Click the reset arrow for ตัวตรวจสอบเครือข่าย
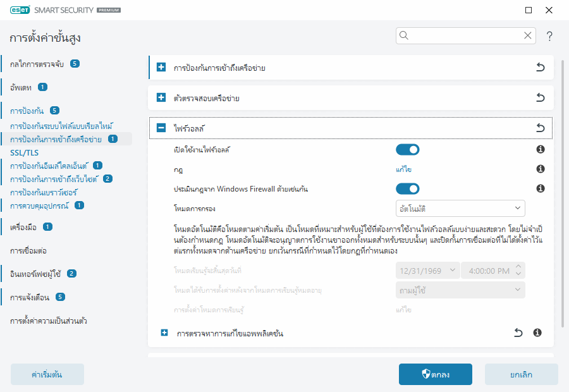 (541, 97)
